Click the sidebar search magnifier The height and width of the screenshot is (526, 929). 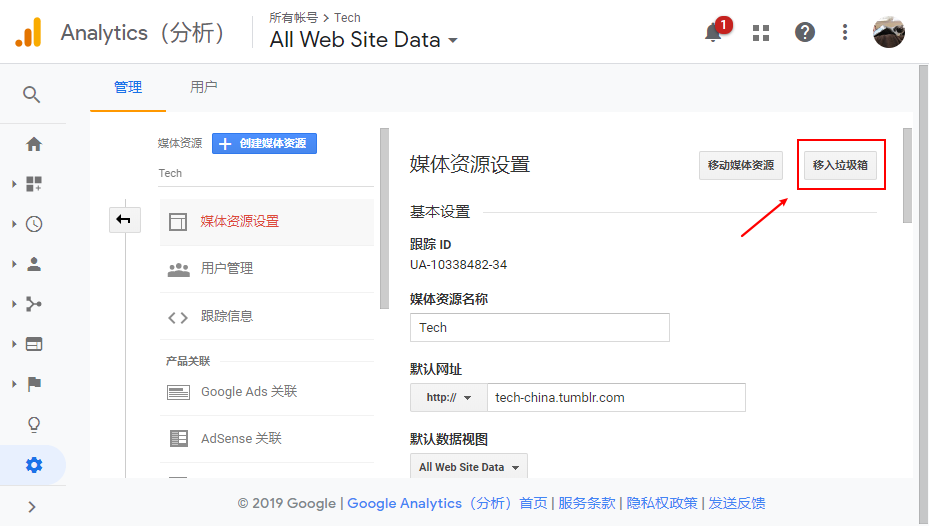coord(31,94)
